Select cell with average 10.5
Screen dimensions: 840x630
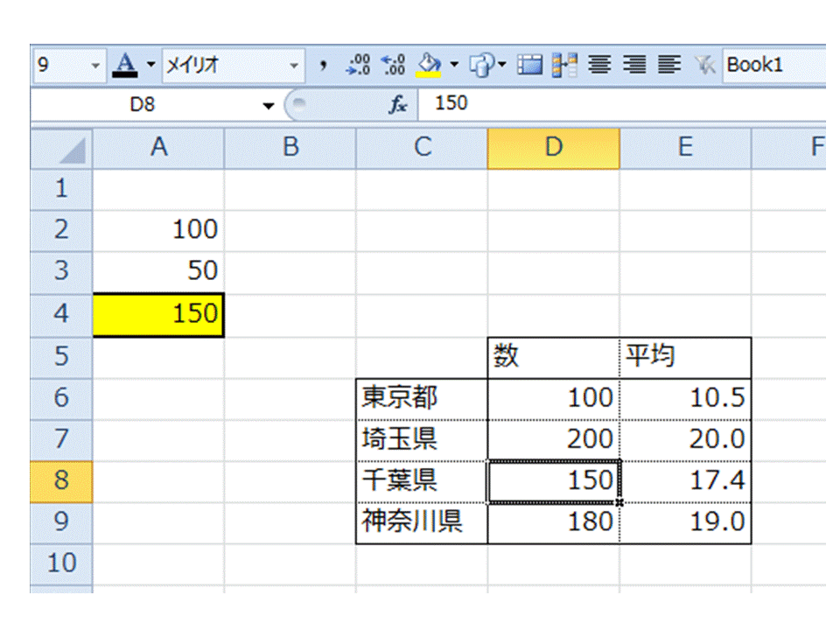tap(686, 399)
